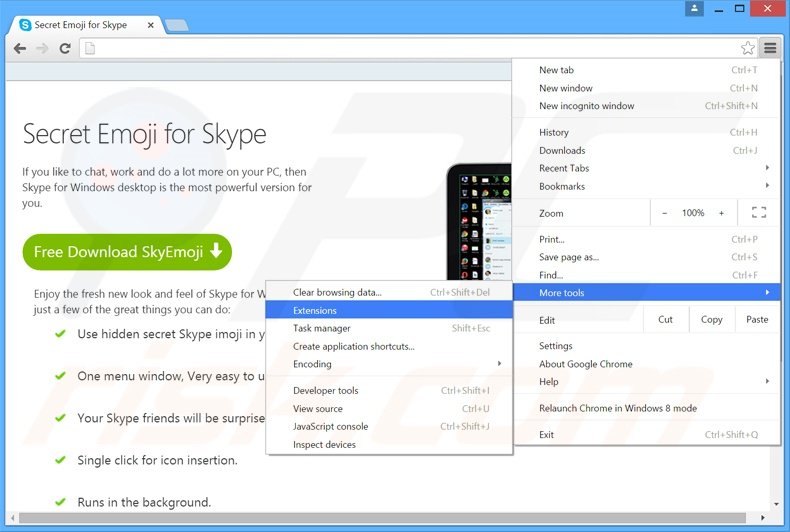The height and width of the screenshot is (532, 790).
Task: Open Task manager from submenu
Action: point(389,328)
